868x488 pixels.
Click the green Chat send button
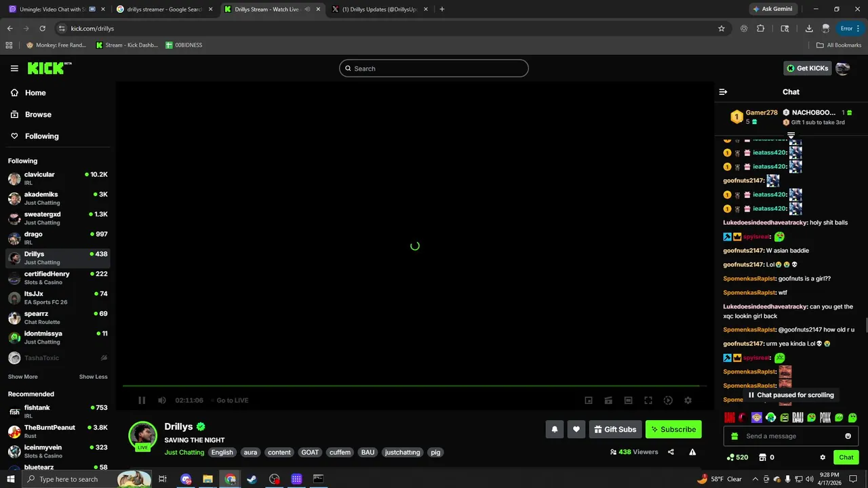click(846, 457)
